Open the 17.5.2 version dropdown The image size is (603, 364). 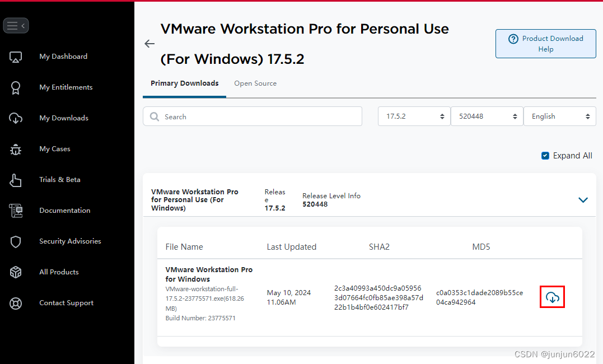(414, 116)
